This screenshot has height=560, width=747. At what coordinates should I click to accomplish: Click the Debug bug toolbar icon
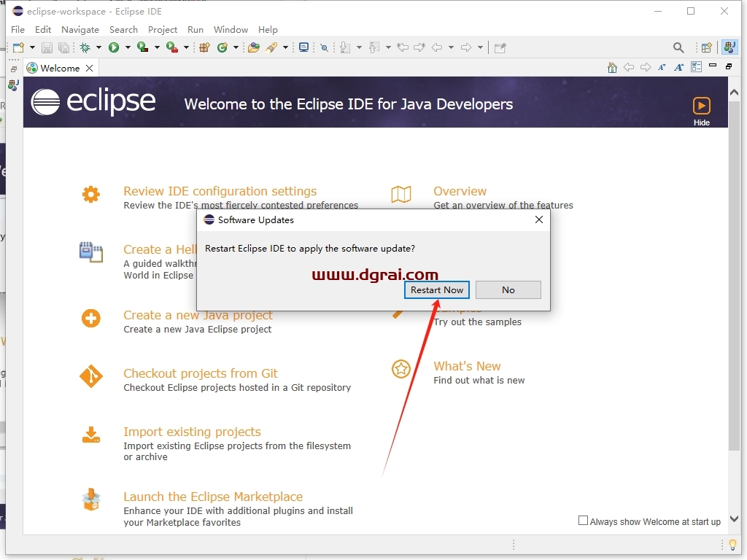pyautogui.click(x=85, y=47)
